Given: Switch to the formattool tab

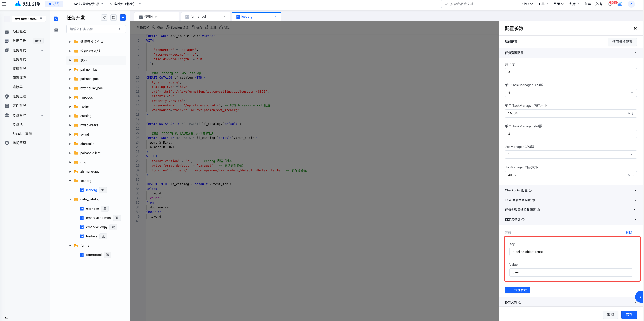Looking at the screenshot, I should [x=198, y=17].
